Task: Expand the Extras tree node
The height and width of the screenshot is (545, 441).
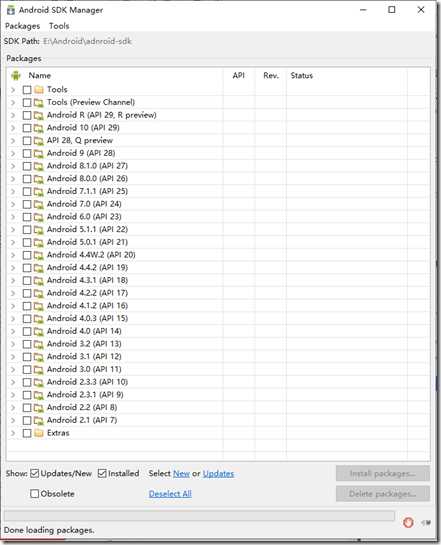Action: click(x=13, y=433)
